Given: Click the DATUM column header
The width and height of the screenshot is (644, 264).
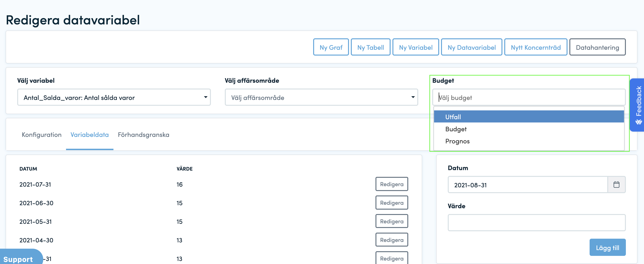Looking at the screenshot, I should [28, 169].
